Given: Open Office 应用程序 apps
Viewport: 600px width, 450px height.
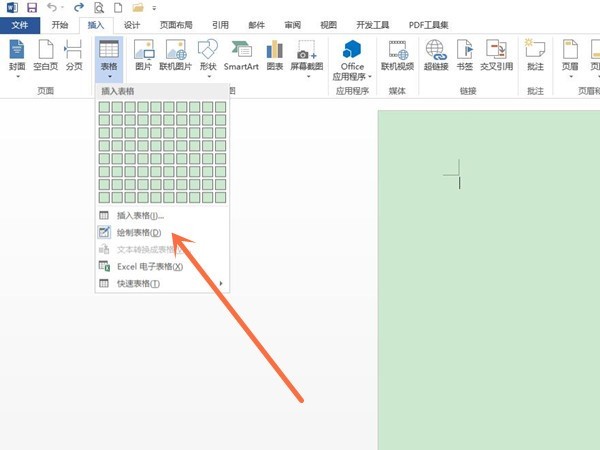Looking at the screenshot, I should tap(352, 60).
